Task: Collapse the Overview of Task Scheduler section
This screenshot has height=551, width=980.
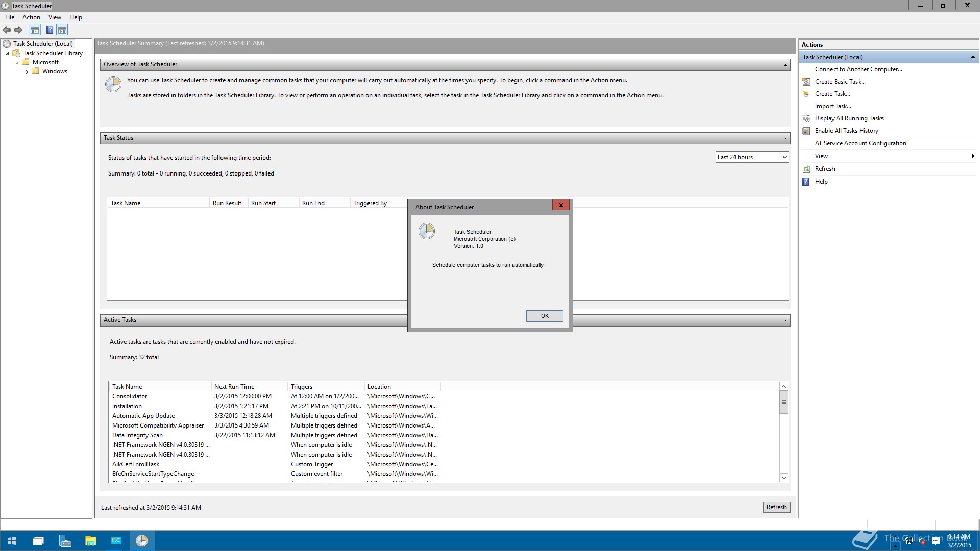Action: tap(785, 65)
